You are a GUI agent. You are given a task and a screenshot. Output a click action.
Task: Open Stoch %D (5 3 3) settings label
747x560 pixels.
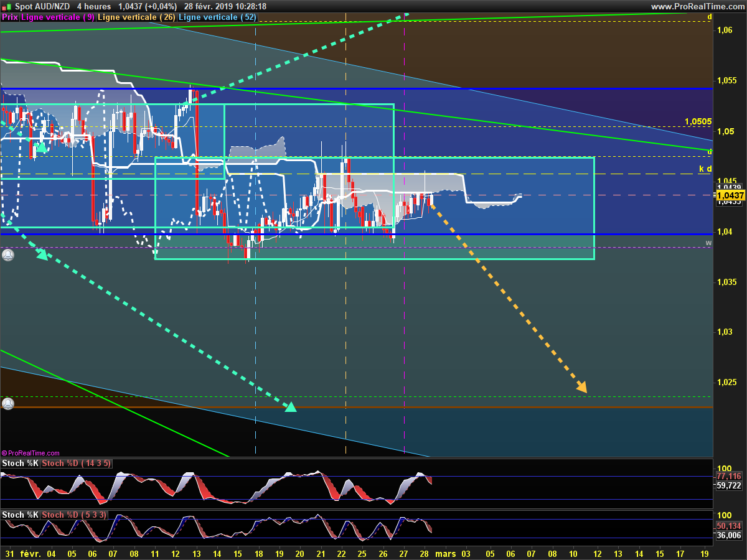click(73, 515)
